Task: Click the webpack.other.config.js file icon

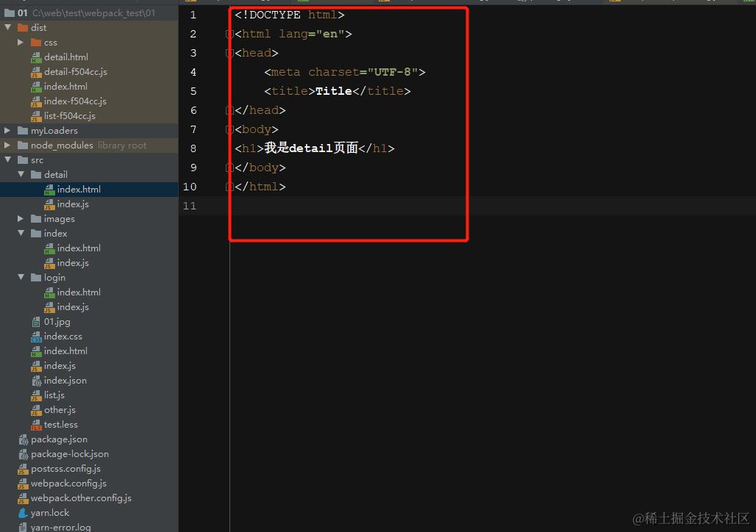Action: [23, 498]
